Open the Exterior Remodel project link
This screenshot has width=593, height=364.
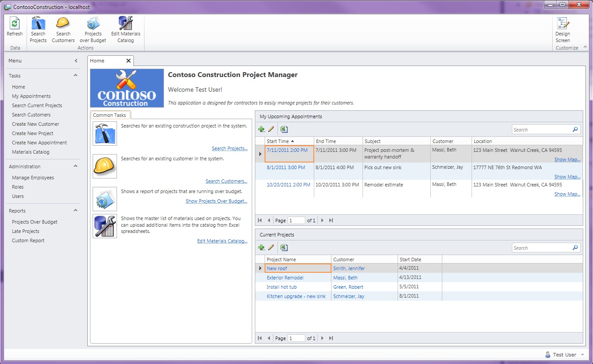(x=285, y=278)
